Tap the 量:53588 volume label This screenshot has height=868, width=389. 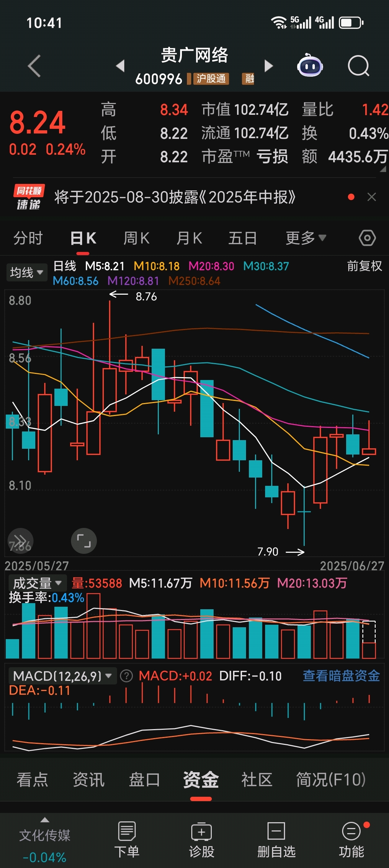pyautogui.click(x=97, y=583)
